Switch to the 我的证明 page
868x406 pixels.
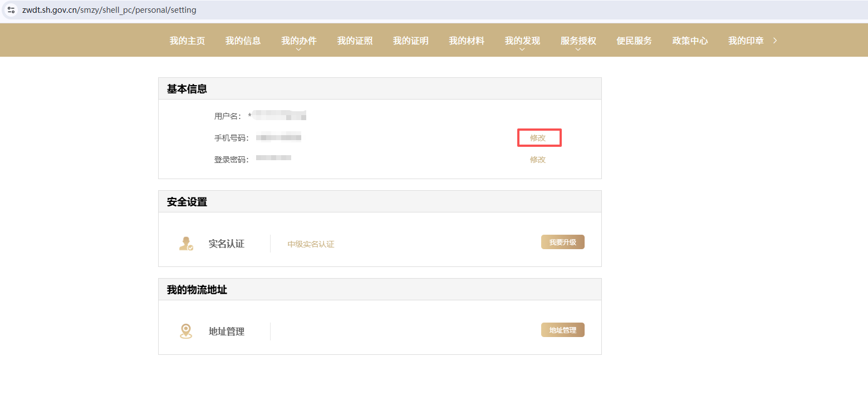coord(410,41)
